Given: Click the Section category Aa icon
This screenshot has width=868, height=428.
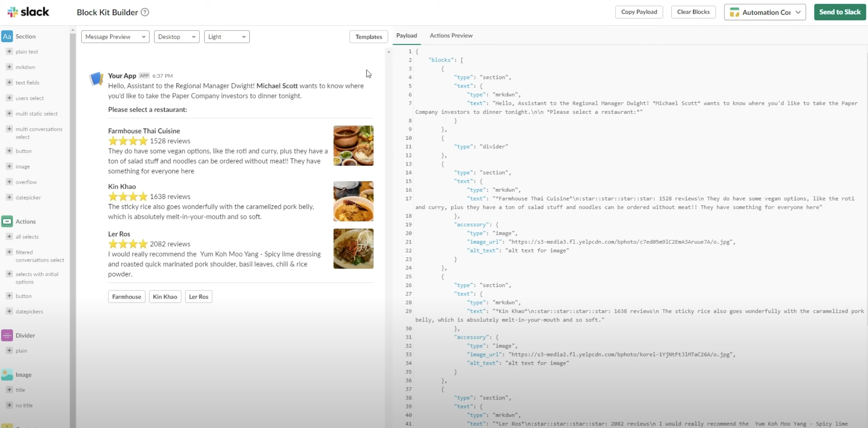Looking at the screenshot, I should 7,36.
